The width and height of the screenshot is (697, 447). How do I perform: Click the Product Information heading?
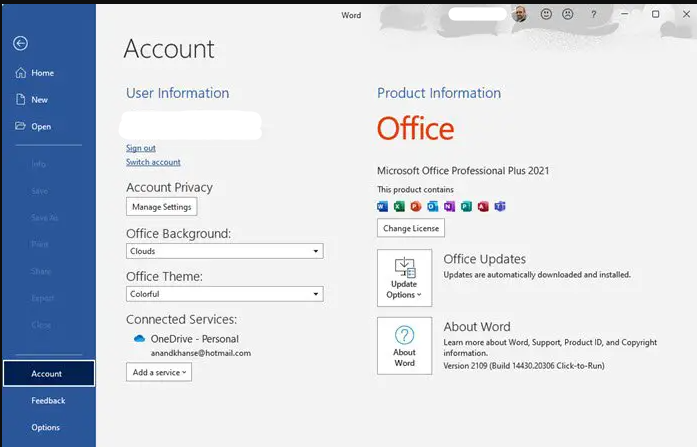click(x=439, y=93)
